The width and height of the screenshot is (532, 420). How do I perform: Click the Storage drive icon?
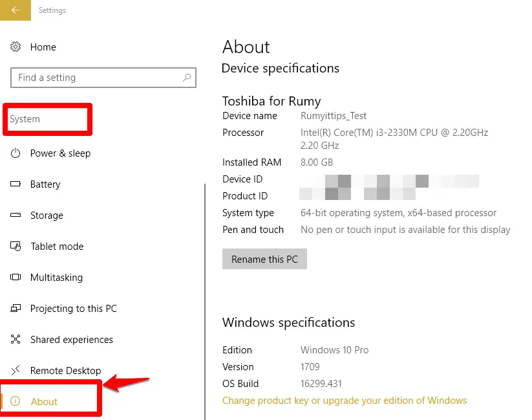pyautogui.click(x=16, y=215)
